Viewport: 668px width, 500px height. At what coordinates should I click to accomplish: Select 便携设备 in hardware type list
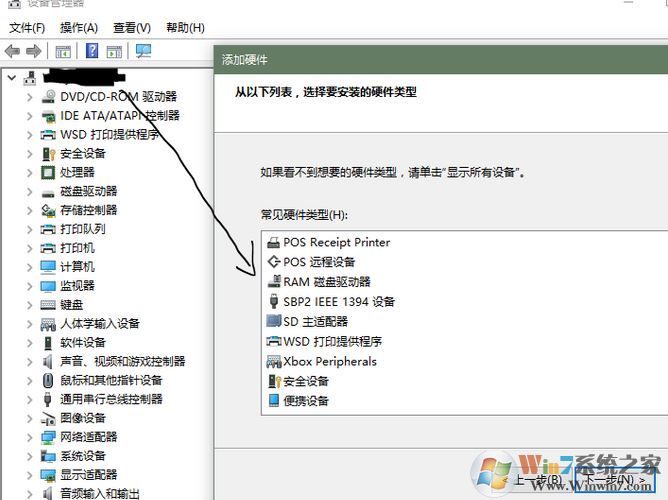[x=298, y=401]
